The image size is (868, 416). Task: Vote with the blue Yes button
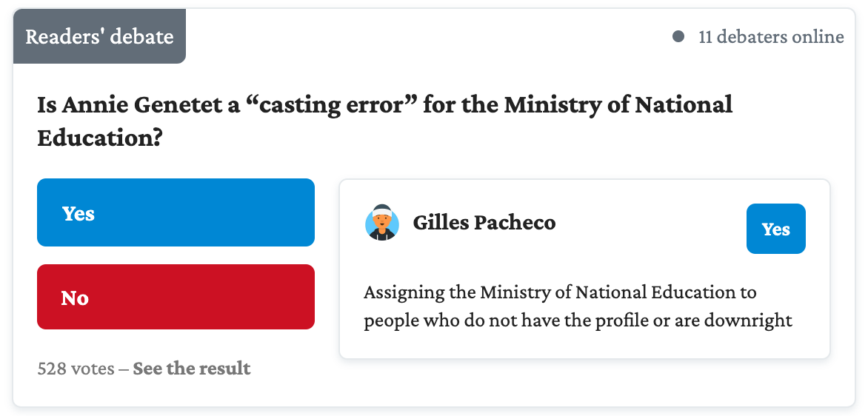(x=176, y=212)
